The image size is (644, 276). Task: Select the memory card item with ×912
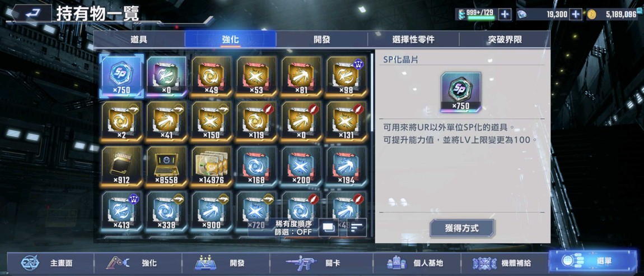122,165
